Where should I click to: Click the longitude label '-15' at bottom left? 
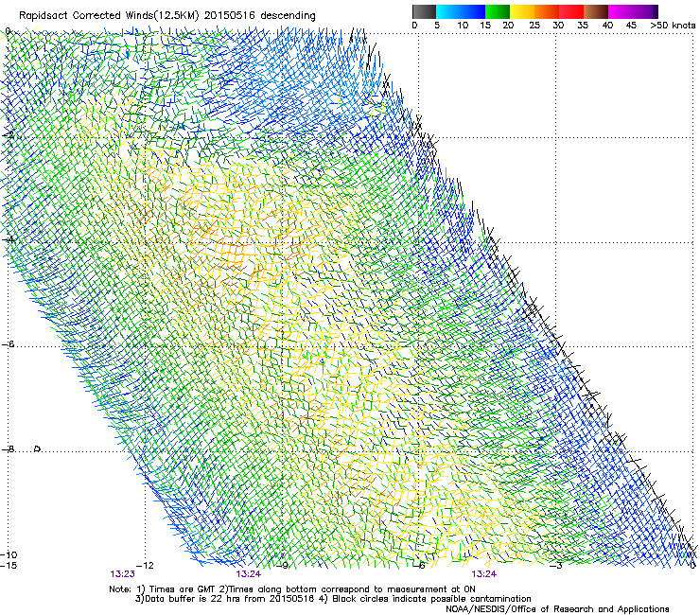[x=9, y=566]
